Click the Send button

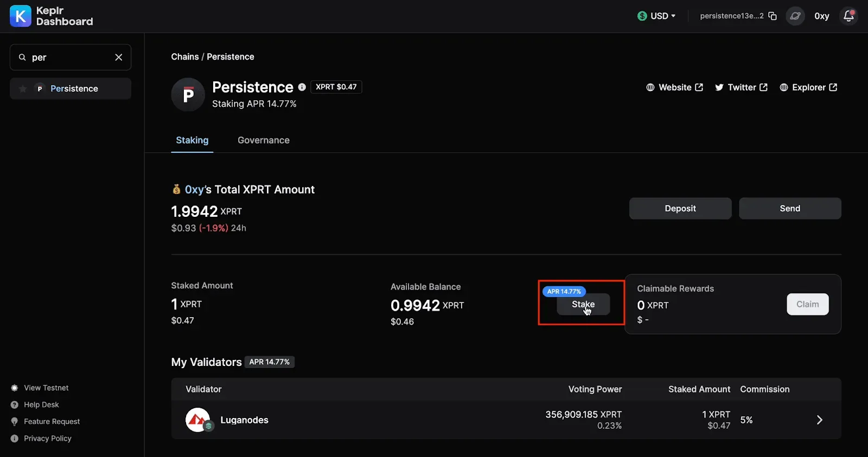coord(790,209)
